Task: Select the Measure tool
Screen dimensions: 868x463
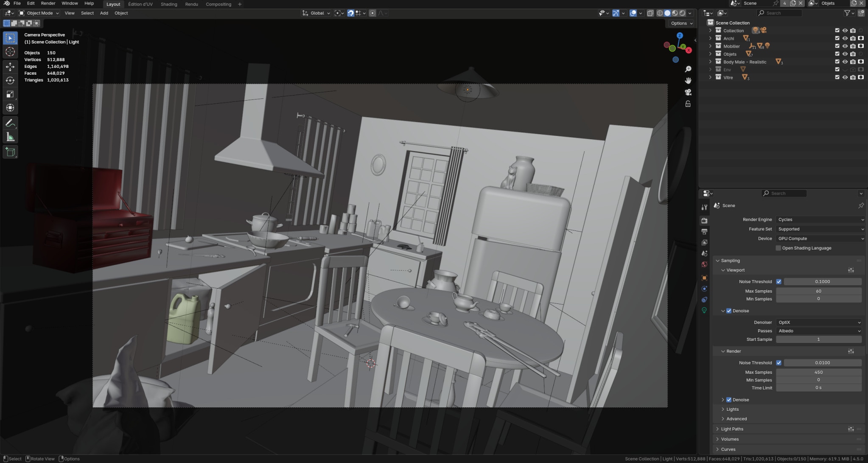Action: point(10,137)
